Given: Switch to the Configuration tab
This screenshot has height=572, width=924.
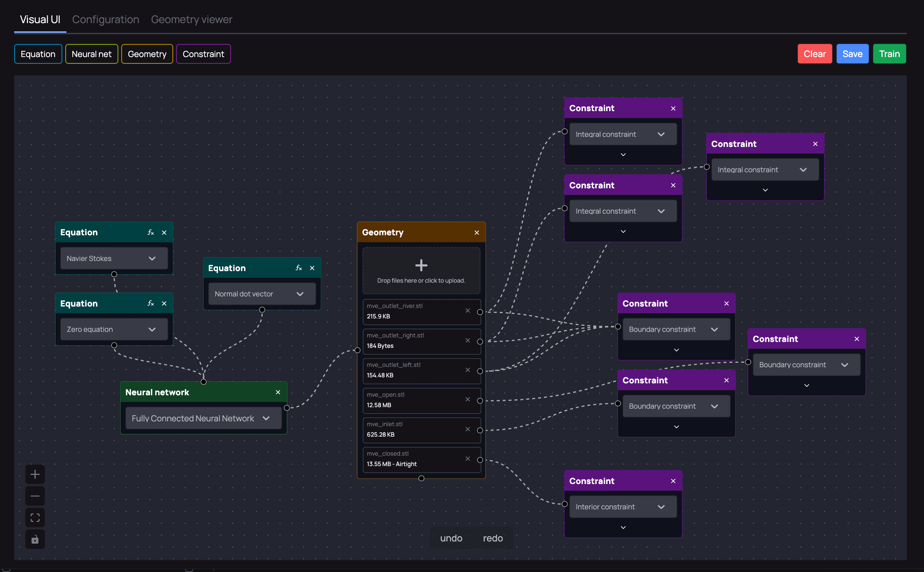Looking at the screenshot, I should (106, 19).
